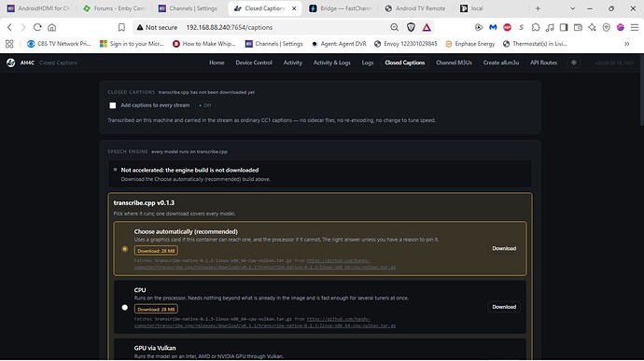
Task: Open the Activity nav item
Action: 293,62
